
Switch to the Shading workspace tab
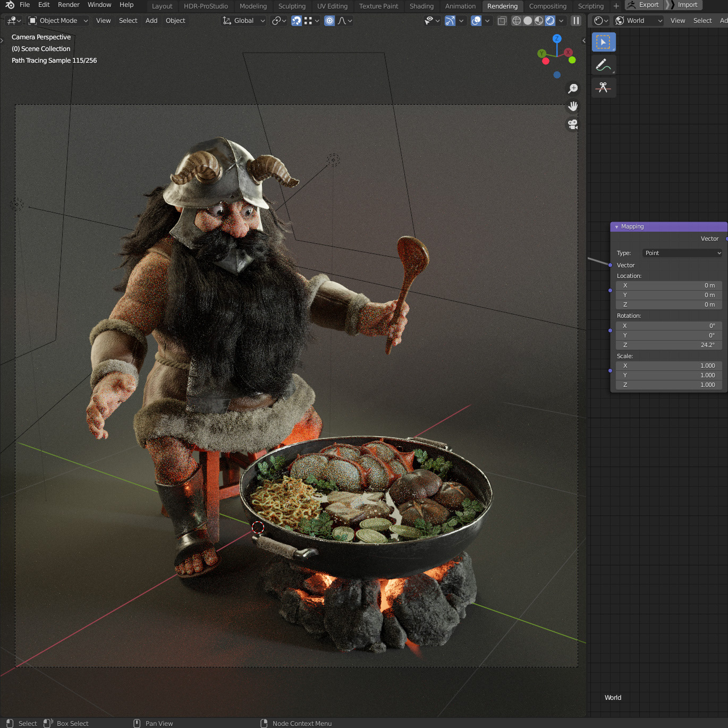pos(421,6)
